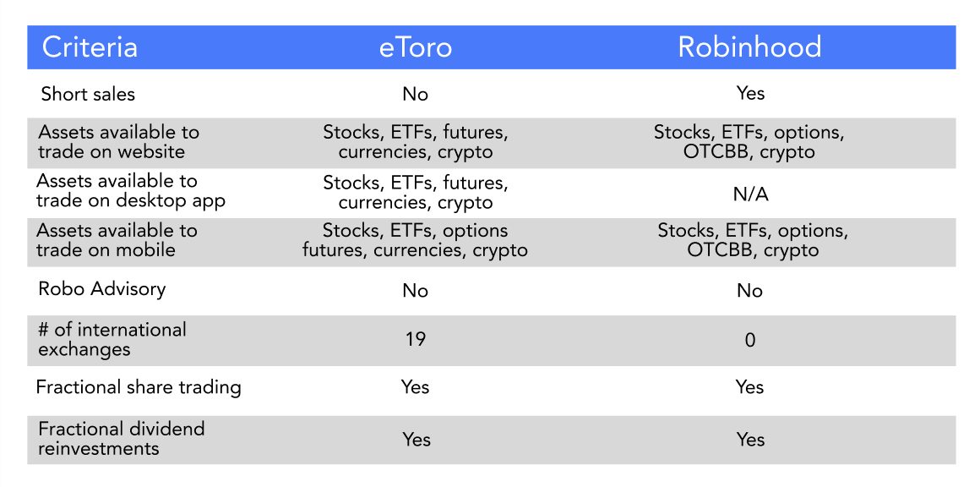Click Robinhood's Robo Advisory 'No' value
Image resolution: width=980 pixels, height=487 pixels.
[x=749, y=292]
